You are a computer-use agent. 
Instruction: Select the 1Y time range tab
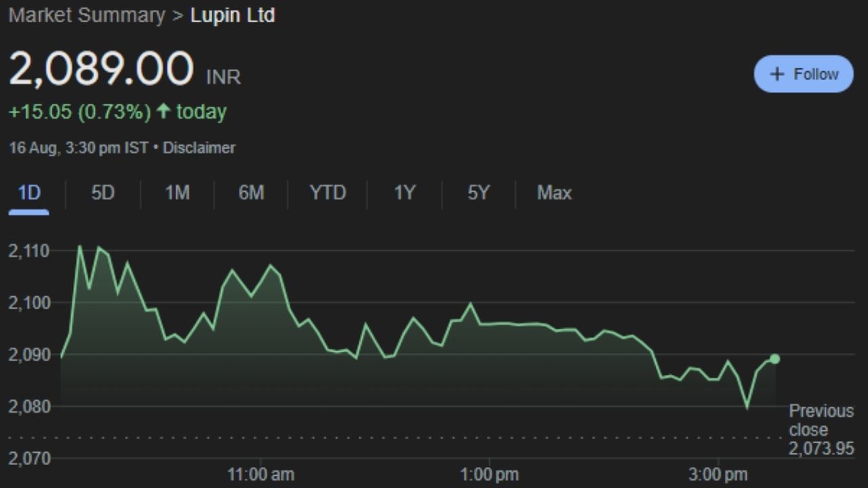point(404,193)
